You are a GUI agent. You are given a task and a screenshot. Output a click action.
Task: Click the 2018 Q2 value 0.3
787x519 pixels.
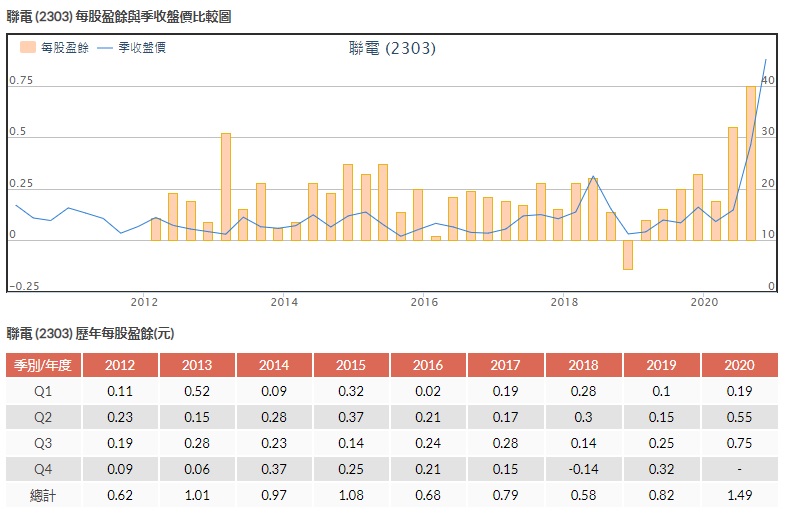tap(583, 417)
